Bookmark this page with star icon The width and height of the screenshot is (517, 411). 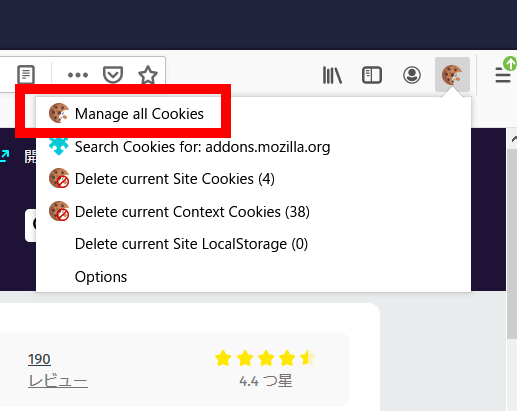148,75
